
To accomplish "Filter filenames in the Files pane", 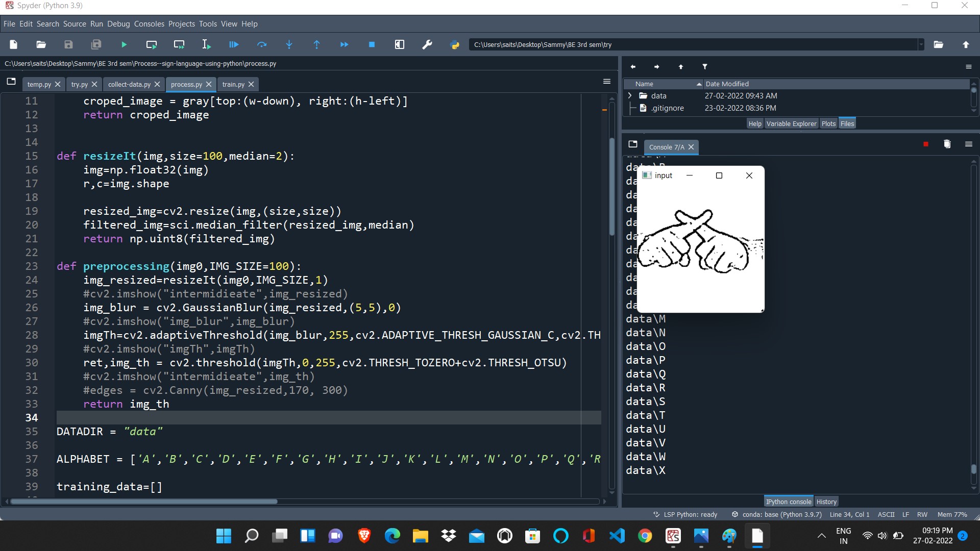I will point(705,67).
